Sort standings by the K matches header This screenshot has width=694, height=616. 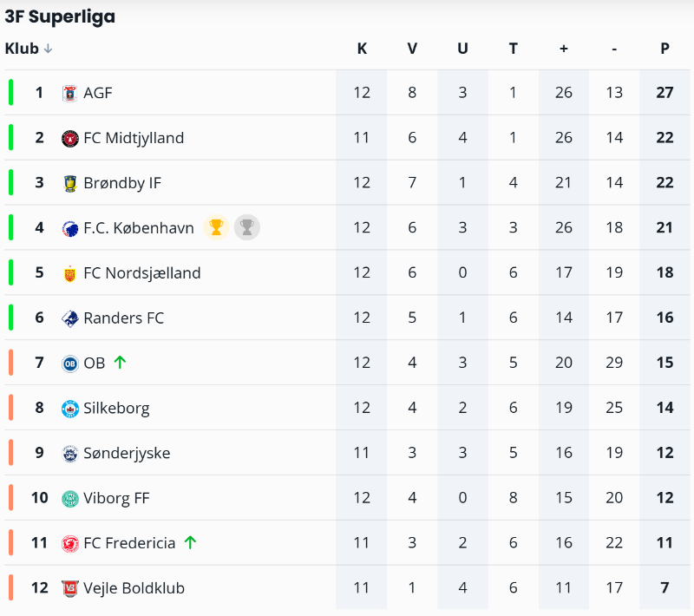[362, 49]
